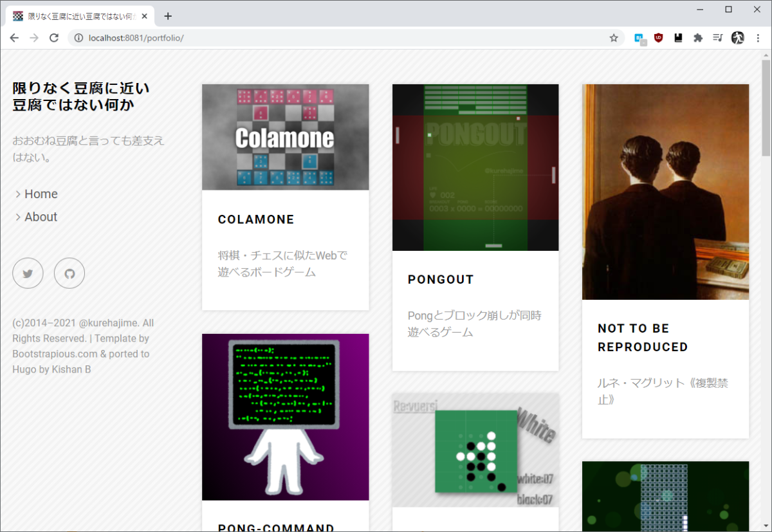This screenshot has width=772, height=532.
Task: Visit the GitHub profile icon
Action: 69,273
